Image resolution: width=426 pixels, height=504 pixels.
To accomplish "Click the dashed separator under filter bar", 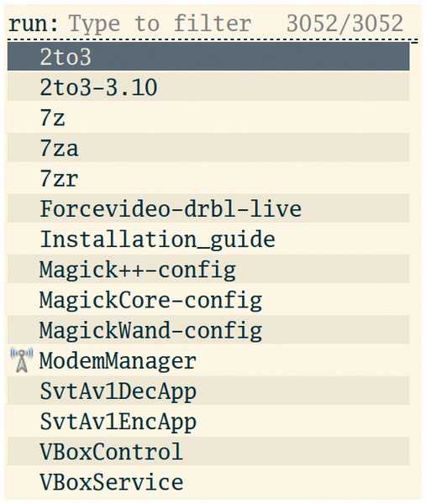I will pos(213,40).
